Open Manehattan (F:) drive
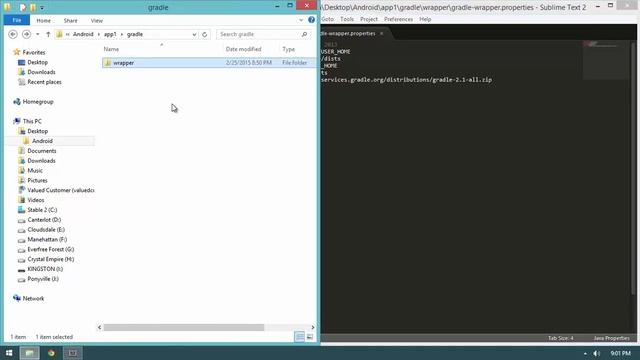Screen dimensions: 640x360 [47, 240]
